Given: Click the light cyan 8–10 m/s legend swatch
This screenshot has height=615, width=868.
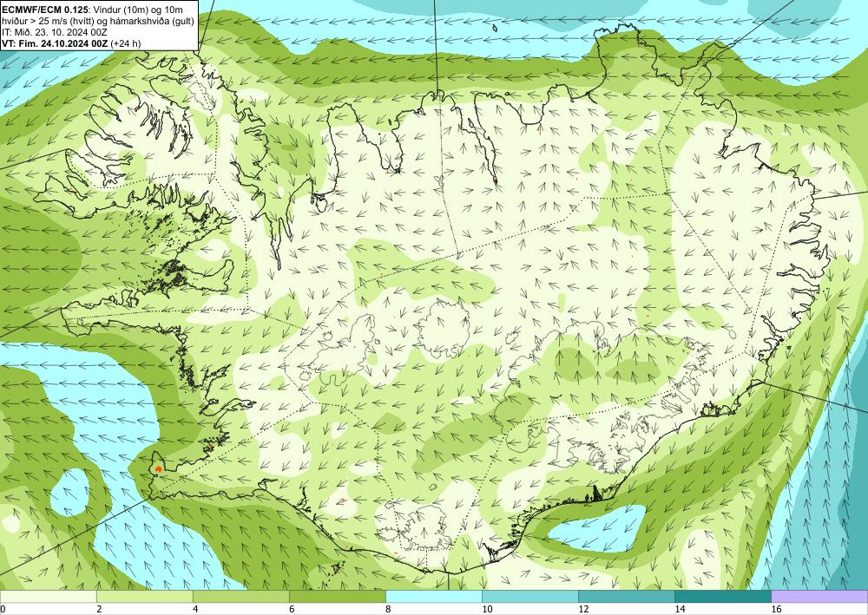Looking at the screenshot, I should (x=434, y=596).
